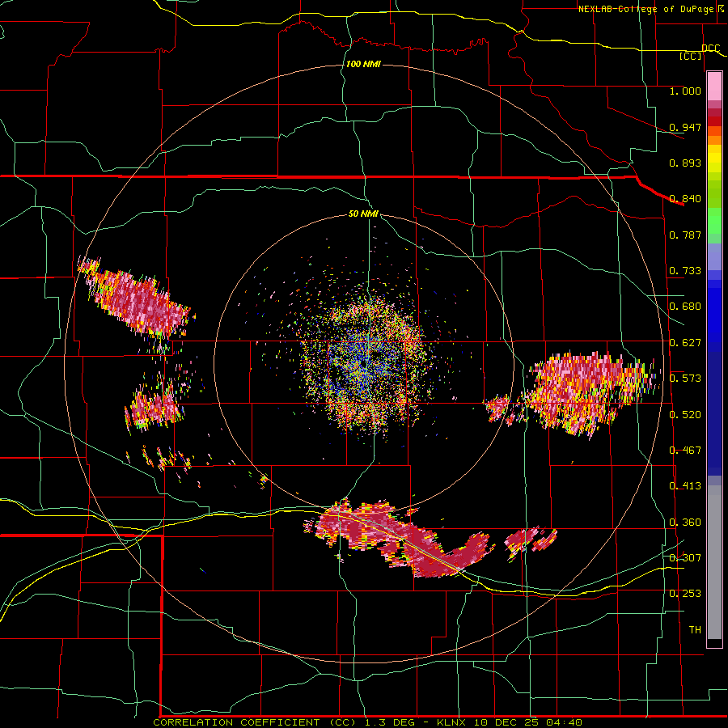This screenshot has width=728, height=728.
Task: Select the 0.680 legend value
Action: (x=685, y=307)
